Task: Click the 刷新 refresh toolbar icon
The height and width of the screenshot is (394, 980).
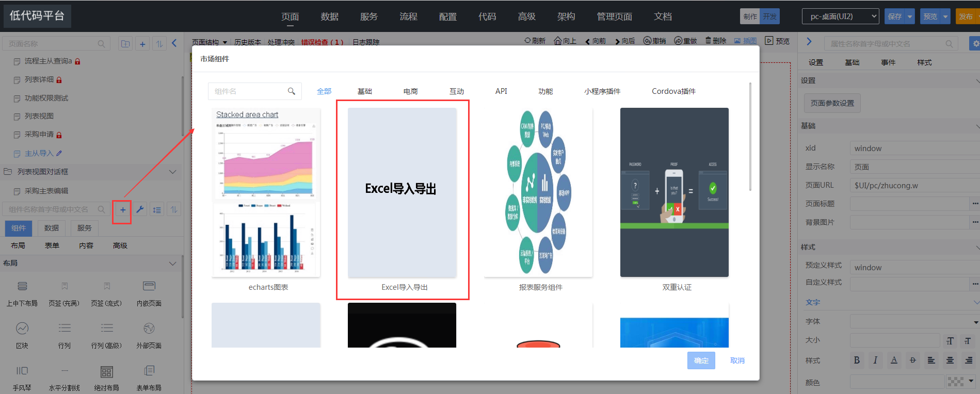Action: pos(535,41)
